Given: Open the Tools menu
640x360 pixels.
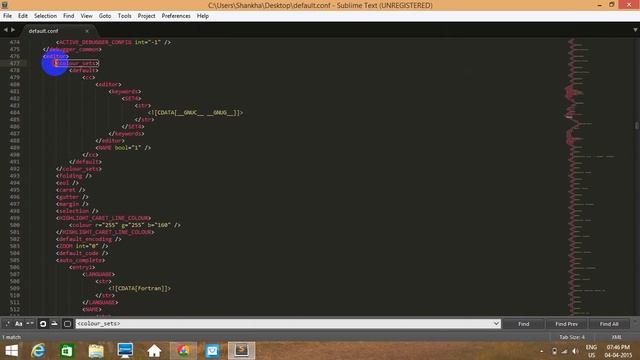Looking at the screenshot, I should pyautogui.click(x=124, y=16).
